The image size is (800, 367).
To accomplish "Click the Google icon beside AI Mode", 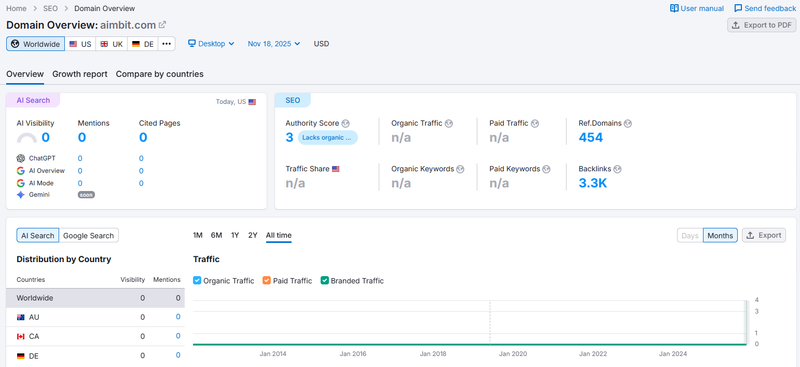I will point(20,183).
